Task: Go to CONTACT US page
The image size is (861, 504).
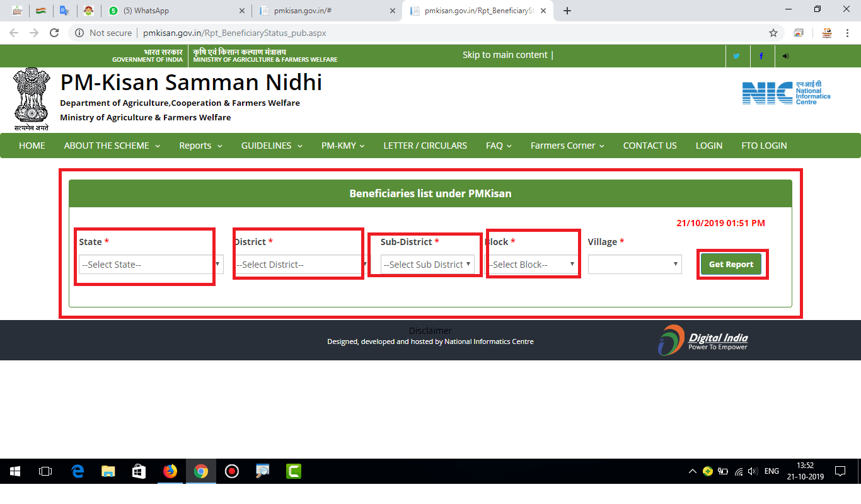Action: [x=650, y=146]
